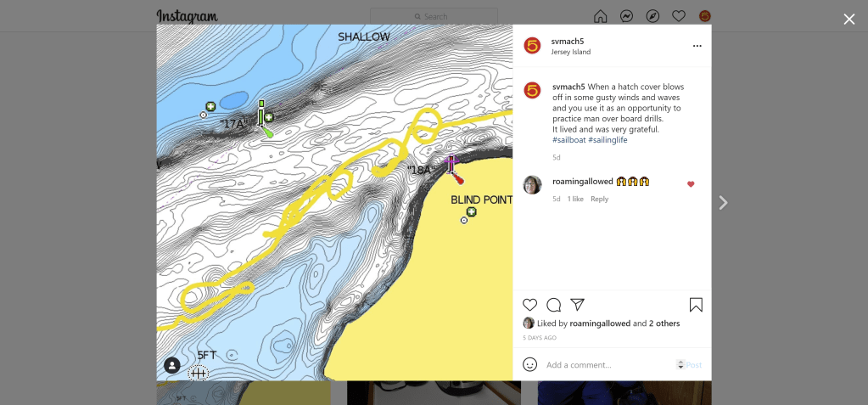Viewport: 868px width, 405px height.
Task: Go to the next post arrow
Action: [723, 203]
